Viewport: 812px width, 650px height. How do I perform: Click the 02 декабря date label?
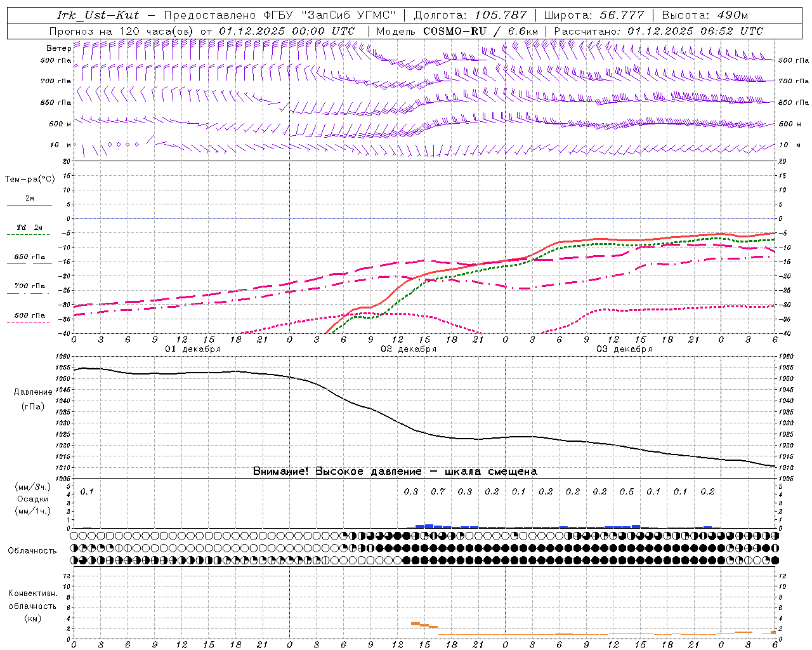pyautogui.click(x=409, y=349)
